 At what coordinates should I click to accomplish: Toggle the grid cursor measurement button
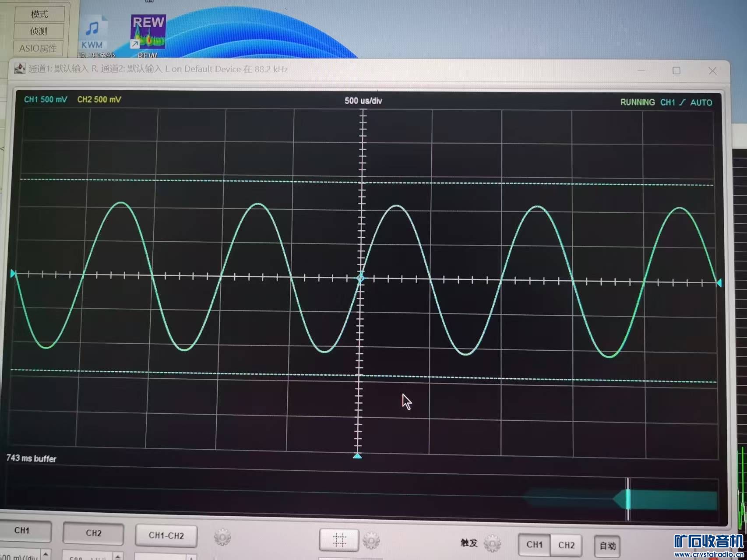coord(339,539)
